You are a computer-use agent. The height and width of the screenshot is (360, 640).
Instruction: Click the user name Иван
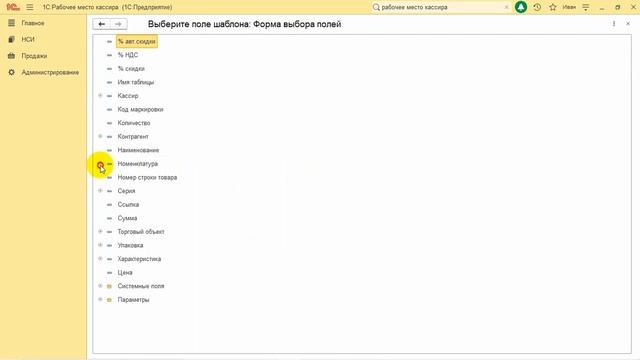tap(569, 7)
